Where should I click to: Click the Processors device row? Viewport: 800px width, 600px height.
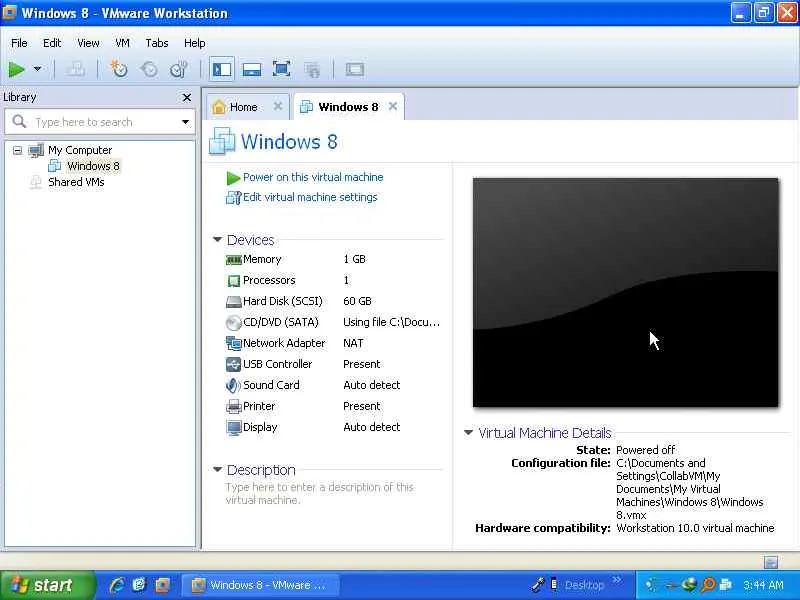pos(269,280)
